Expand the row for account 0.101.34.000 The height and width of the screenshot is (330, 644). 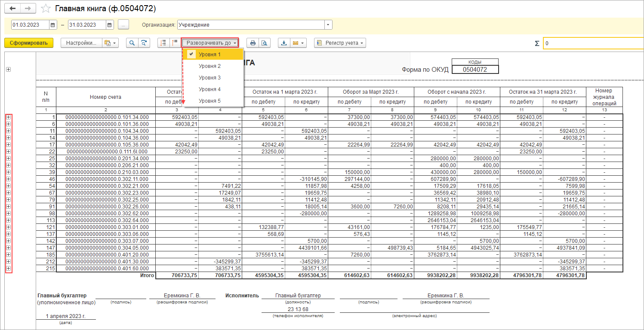(x=9, y=117)
